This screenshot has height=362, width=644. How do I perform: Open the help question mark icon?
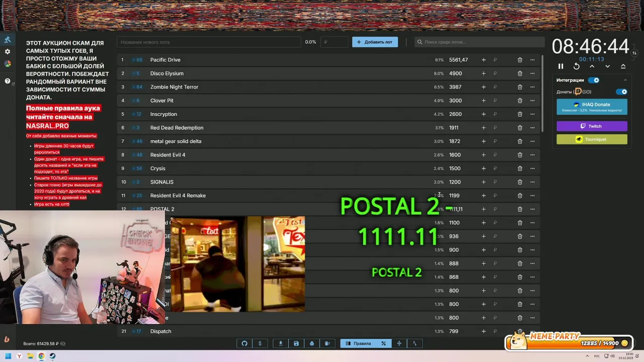8,81
